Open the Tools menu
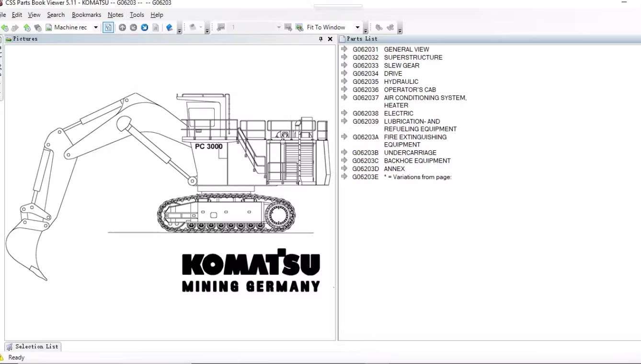 click(137, 15)
